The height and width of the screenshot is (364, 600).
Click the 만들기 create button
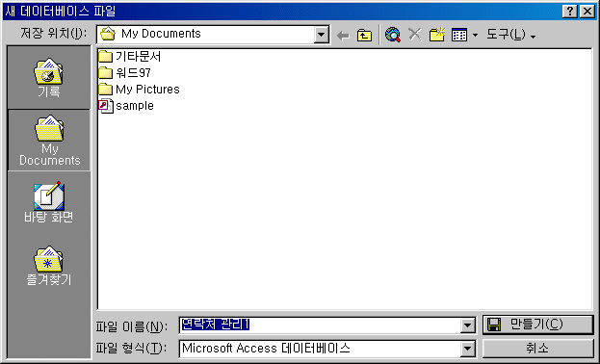point(537,325)
